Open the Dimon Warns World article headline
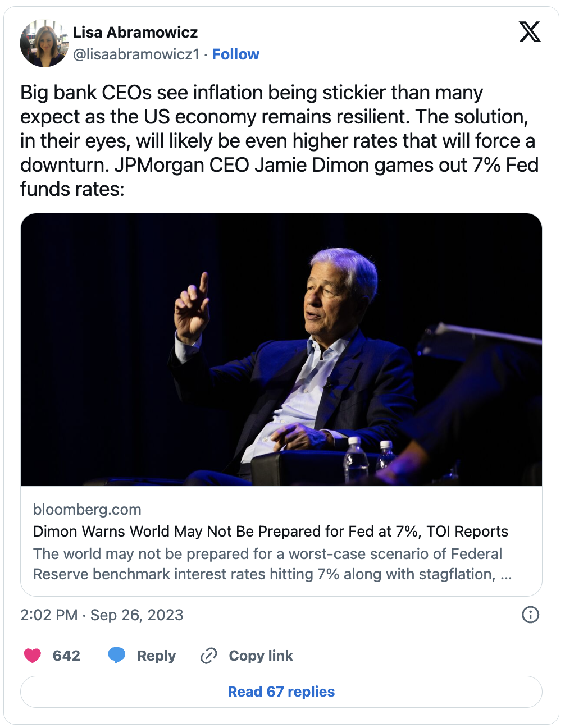 271,532
